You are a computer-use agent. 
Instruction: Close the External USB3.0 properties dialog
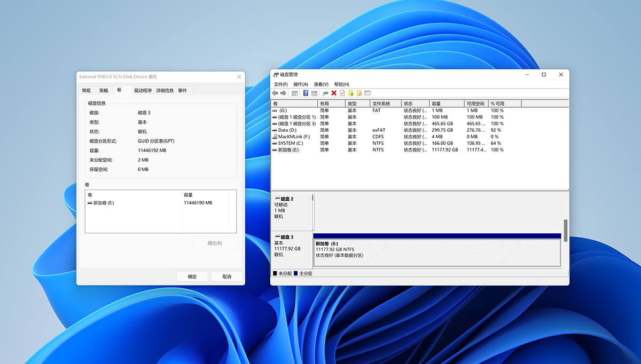click(239, 77)
